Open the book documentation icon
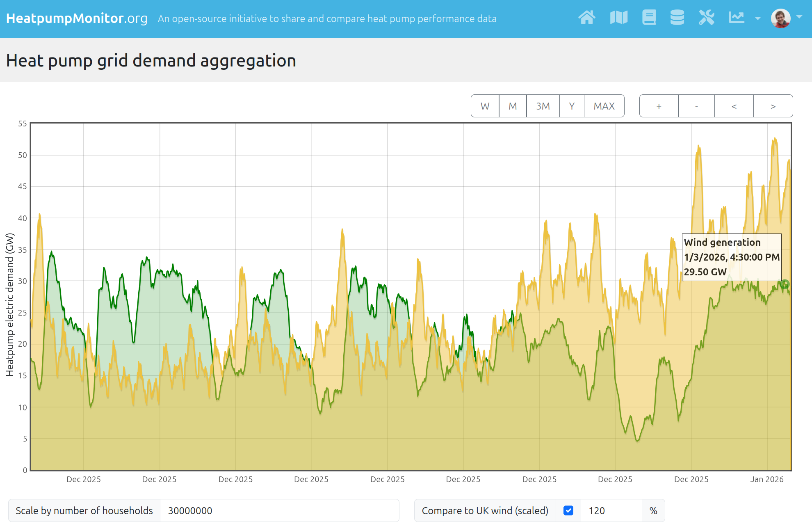The height and width of the screenshot is (531, 812). click(x=649, y=18)
